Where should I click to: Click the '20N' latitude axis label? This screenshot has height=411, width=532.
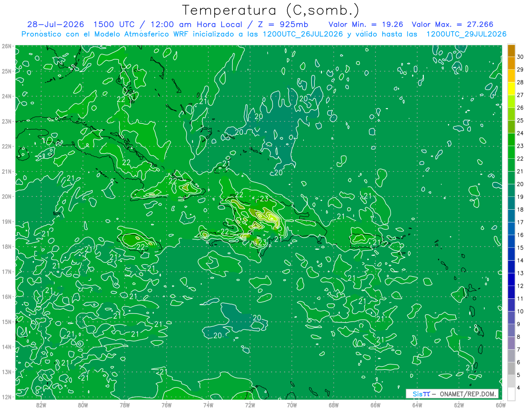[x=6, y=196]
